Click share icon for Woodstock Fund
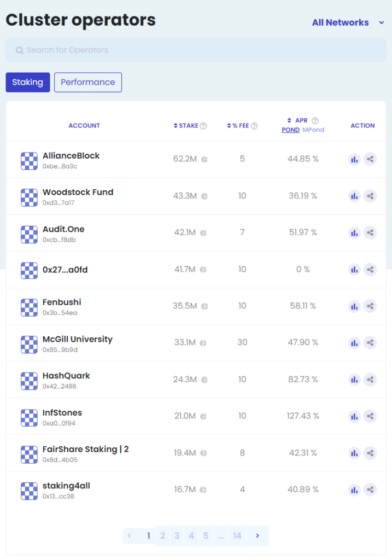This screenshot has height=560, width=392. tap(370, 196)
